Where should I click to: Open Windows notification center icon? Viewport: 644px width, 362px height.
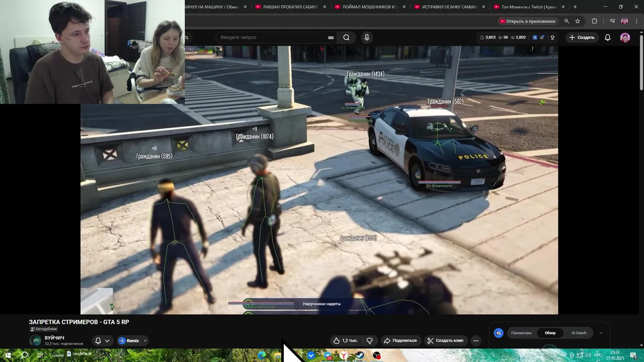click(633, 355)
